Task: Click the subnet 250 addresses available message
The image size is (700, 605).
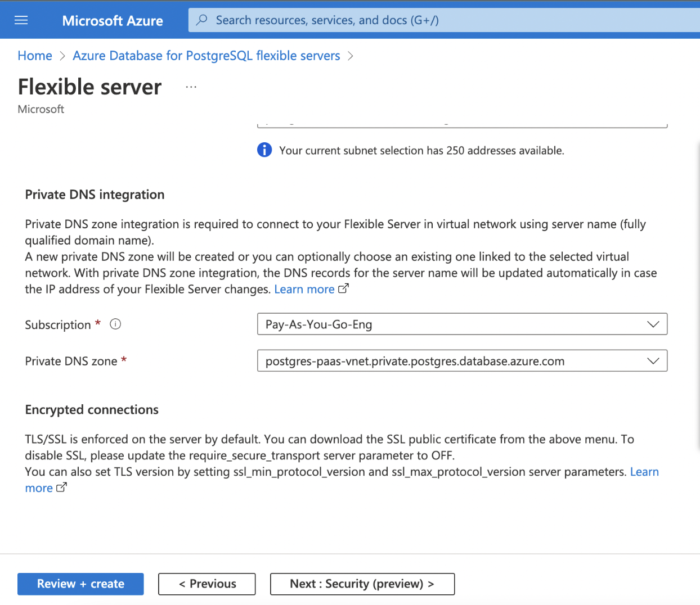Action: pyautogui.click(x=421, y=151)
